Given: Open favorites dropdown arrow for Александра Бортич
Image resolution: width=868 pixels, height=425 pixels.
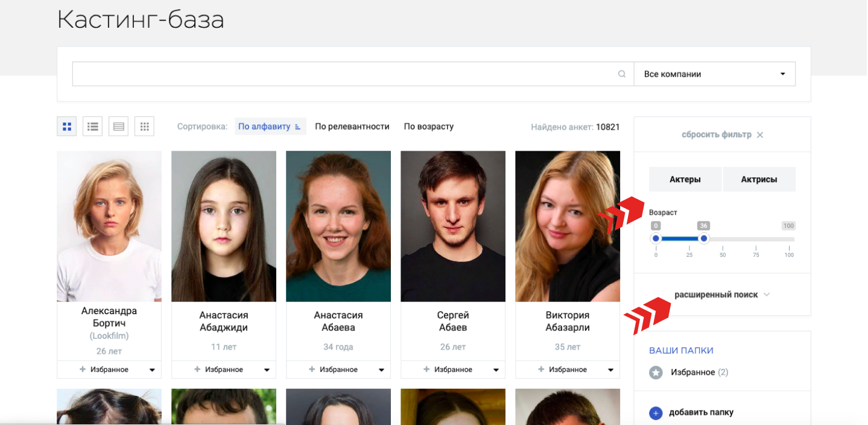Looking at the screenshot, I should 152,370.
